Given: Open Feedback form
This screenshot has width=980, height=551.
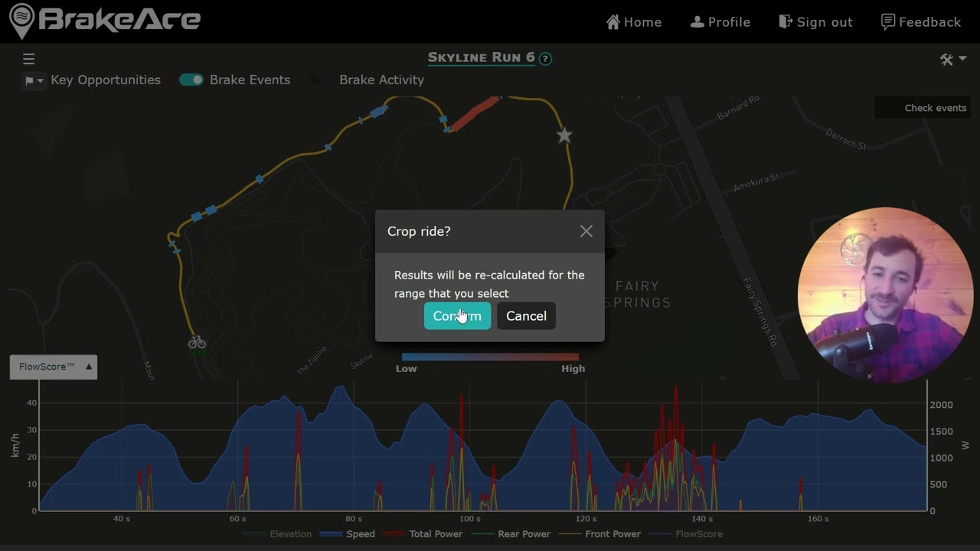Looking at the screenshot, I should (921, 22).
